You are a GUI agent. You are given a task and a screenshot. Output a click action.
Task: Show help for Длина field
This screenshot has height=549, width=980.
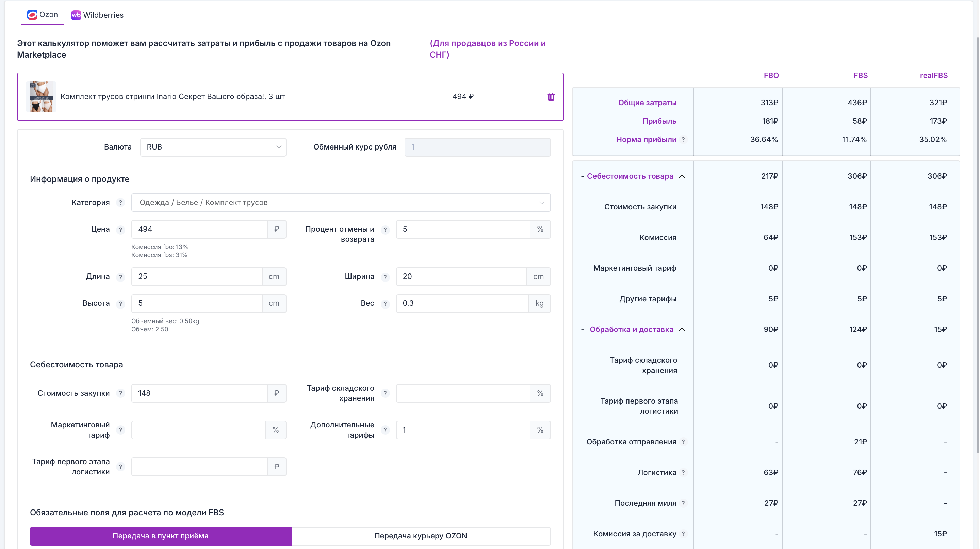120,277
